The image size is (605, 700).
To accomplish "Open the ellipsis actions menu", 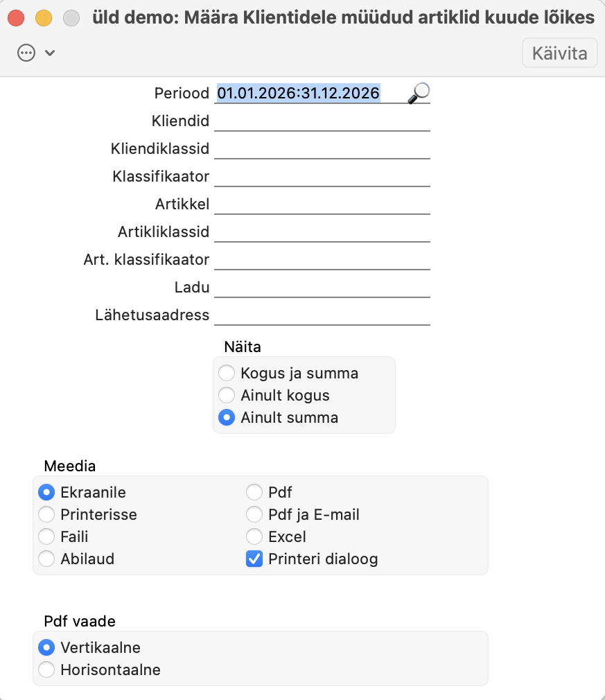I will tap(27, 53).
